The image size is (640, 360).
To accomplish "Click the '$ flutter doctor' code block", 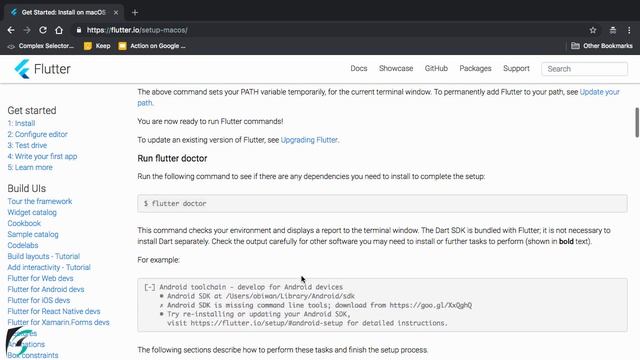I will point(382,204).
